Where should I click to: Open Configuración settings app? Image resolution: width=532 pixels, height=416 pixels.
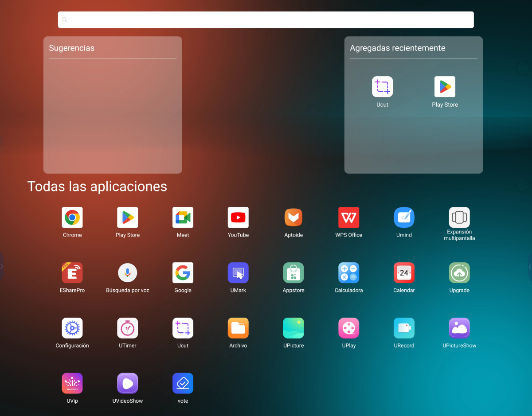click(72, 328)
